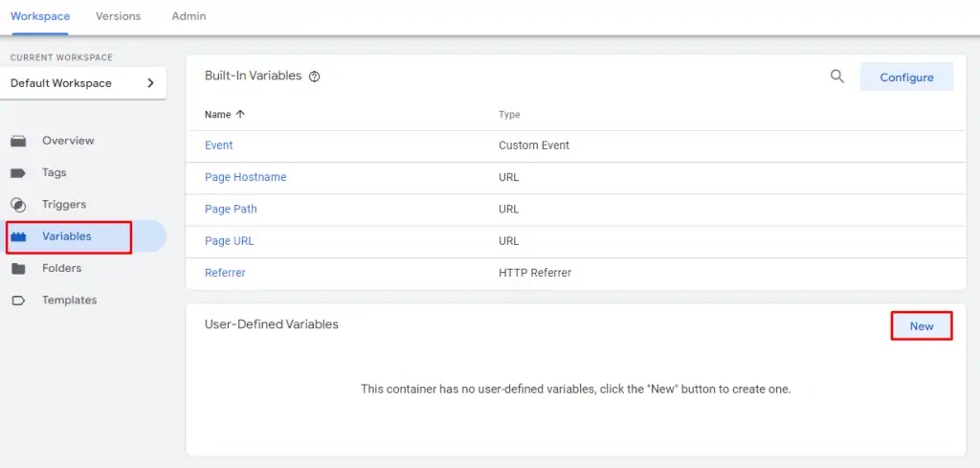Sort variables by Name column arrow
980x468 pixels.
tap(240, 115)
